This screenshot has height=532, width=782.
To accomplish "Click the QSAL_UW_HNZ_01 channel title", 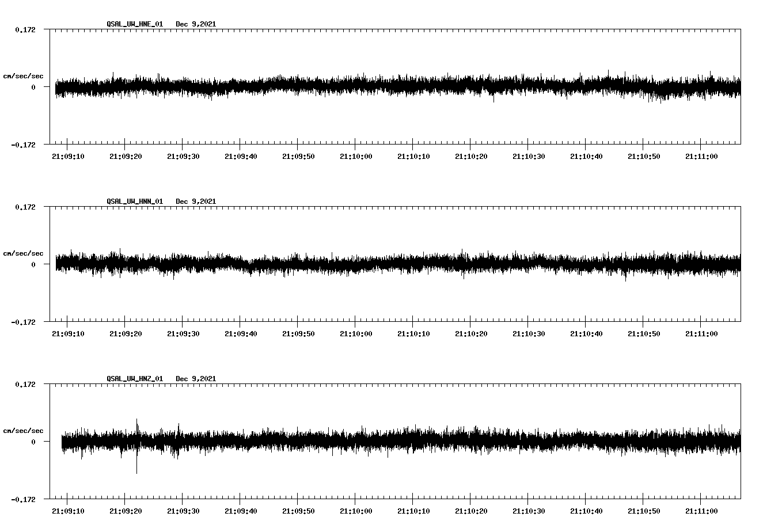I will 135,379.
